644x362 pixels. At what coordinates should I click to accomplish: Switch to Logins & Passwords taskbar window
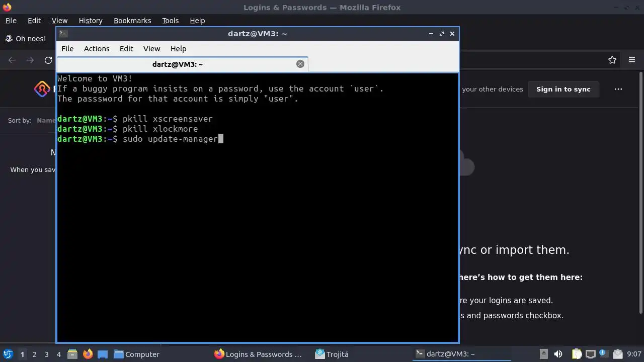[x=259, y=354]
